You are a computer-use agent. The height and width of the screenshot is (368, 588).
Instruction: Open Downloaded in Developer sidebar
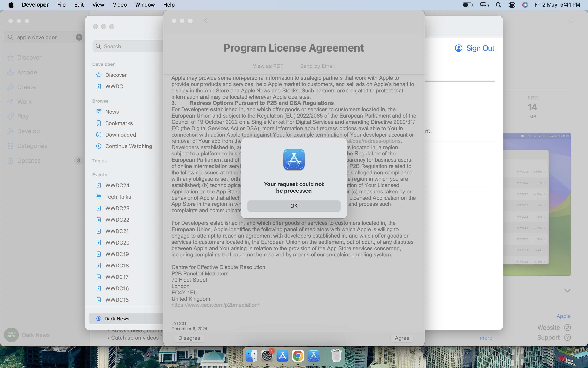[120, 135]
